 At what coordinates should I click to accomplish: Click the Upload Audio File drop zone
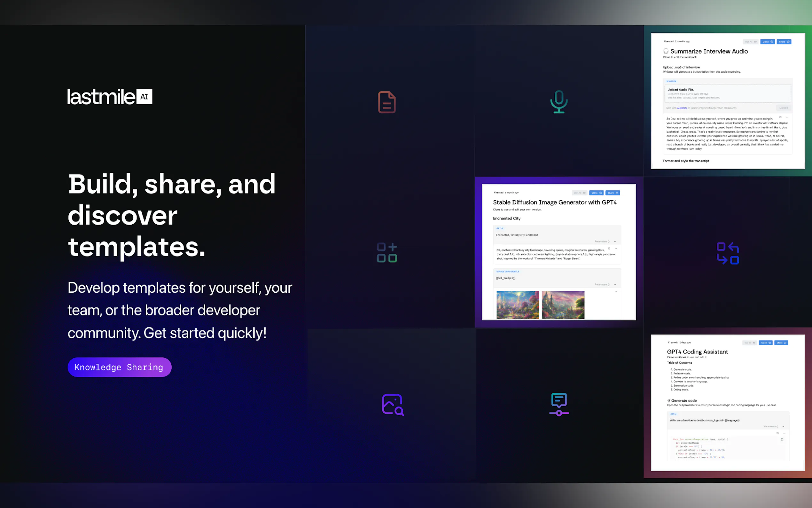(x=727, y=93)
